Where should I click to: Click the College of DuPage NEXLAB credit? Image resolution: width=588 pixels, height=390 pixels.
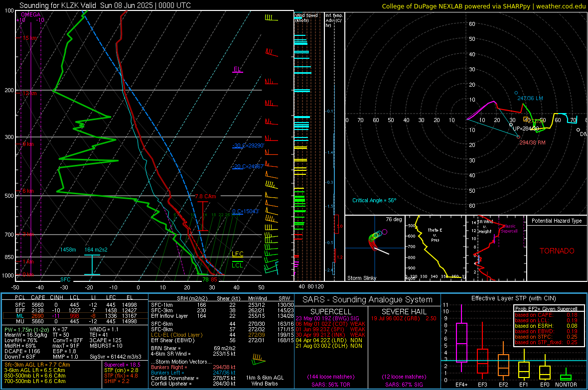(484, 6)
